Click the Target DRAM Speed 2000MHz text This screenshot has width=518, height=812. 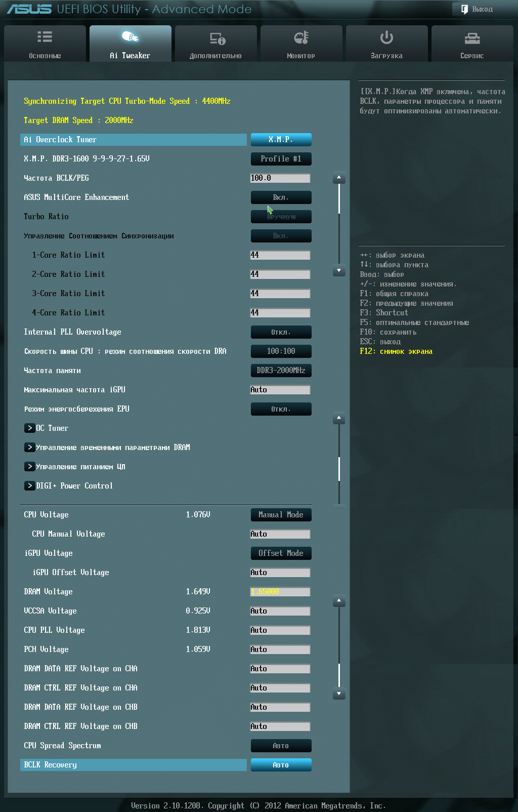pos(78,120)
